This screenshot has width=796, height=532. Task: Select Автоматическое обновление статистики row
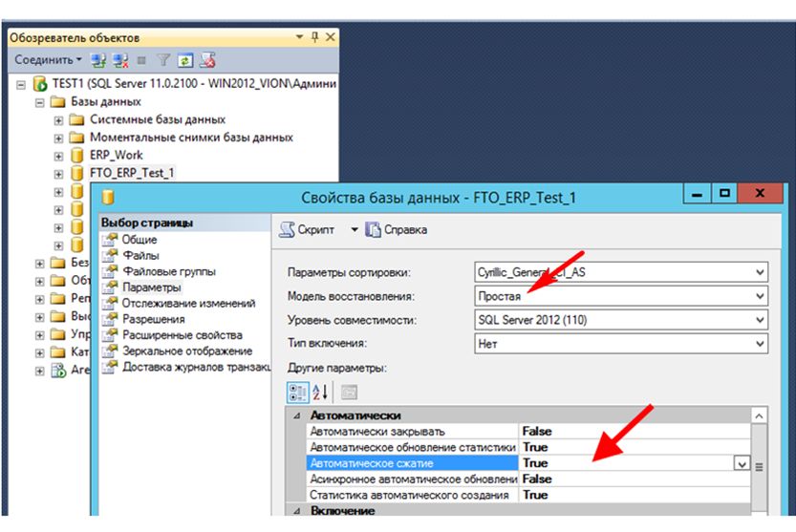click(x=528, y=447)
